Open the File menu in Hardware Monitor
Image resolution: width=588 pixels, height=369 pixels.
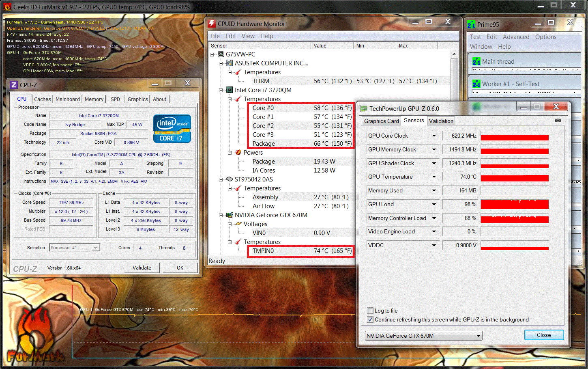pyautogui.click(x=215, y=36)
